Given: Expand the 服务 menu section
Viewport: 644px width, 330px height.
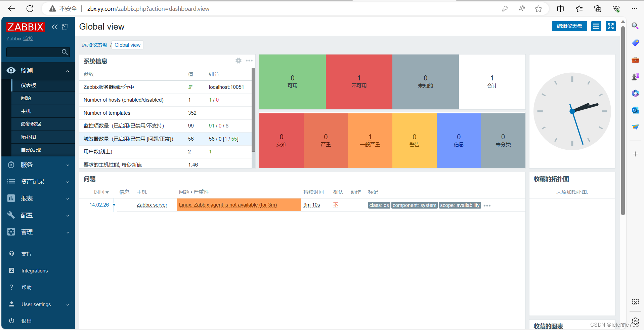Looking at the screenshot, I should pyautogui.click(x=68, y=165).
